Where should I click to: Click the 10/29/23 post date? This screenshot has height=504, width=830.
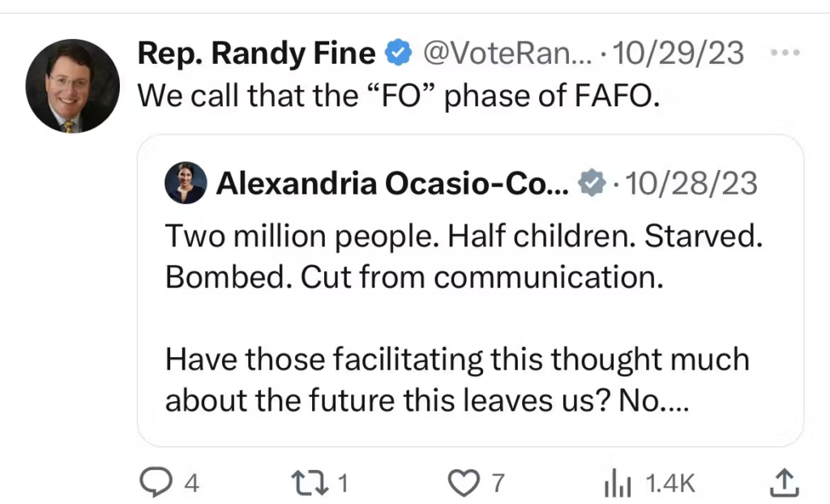tap(678, 53)
